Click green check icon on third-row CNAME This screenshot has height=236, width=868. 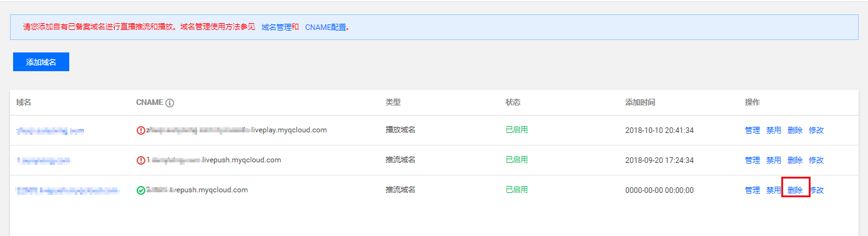[x=140, y=190]
